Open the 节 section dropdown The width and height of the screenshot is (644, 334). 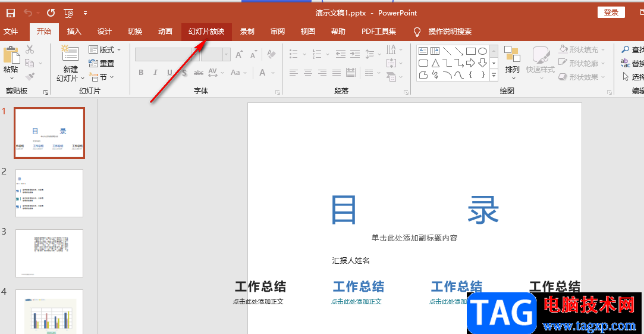coord(101,77)
